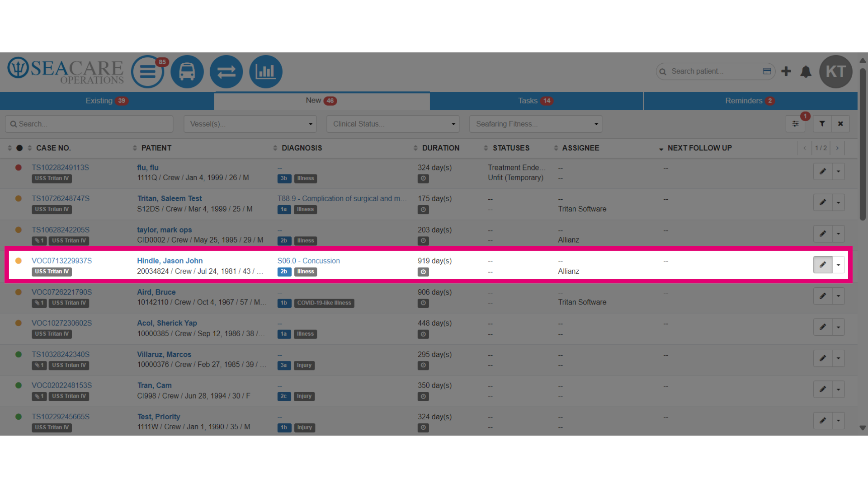Click the plus icon to add patient
The width and height of the screenshot is (868, 488).
(x=786, y=71)
